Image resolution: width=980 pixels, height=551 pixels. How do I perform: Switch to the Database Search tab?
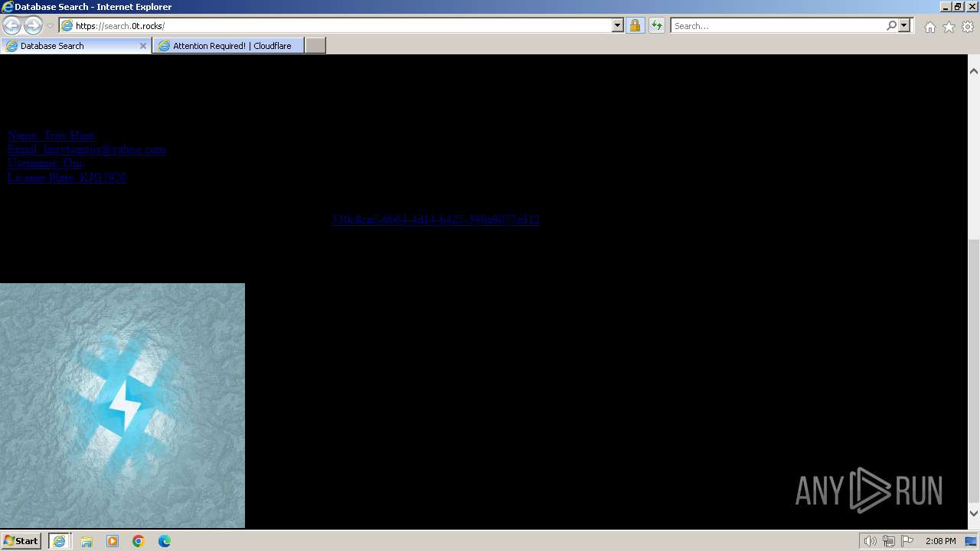(x=75, y=46)
